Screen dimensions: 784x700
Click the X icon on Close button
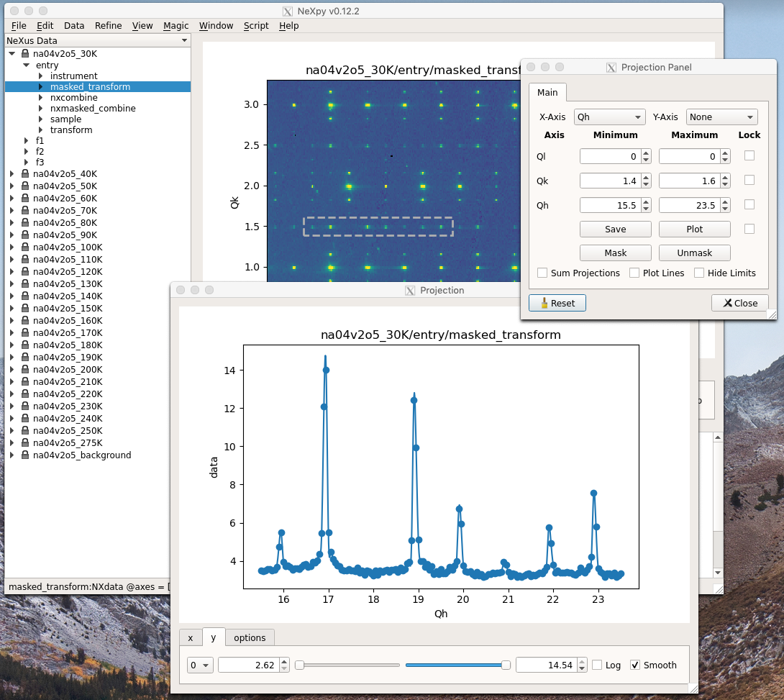[728, 304]
